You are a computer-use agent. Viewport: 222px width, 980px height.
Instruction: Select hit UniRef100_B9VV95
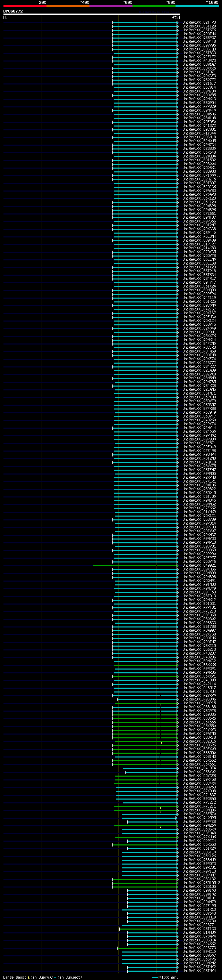[x=199, y=45]
